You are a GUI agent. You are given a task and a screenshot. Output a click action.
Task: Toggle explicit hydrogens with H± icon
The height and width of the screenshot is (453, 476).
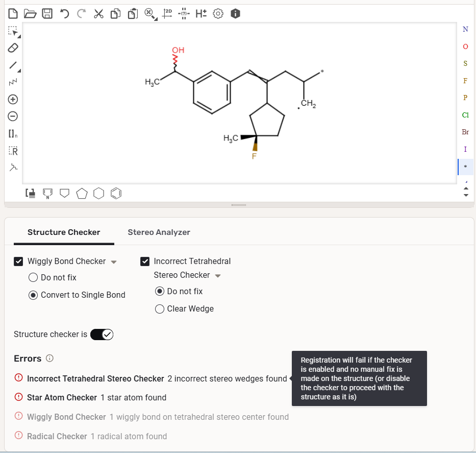[x=201, y=14]
